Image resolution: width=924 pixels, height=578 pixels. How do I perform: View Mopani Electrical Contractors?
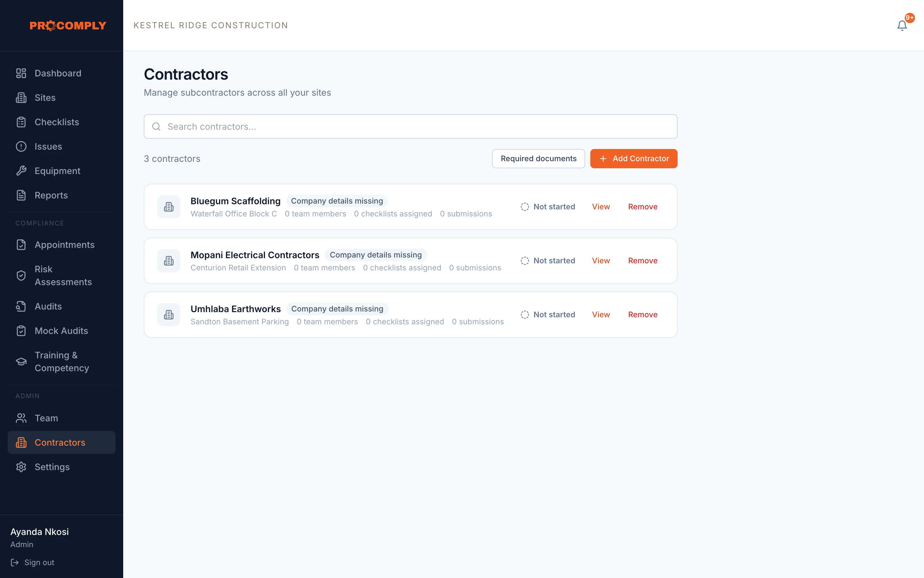tap(601, 261)
